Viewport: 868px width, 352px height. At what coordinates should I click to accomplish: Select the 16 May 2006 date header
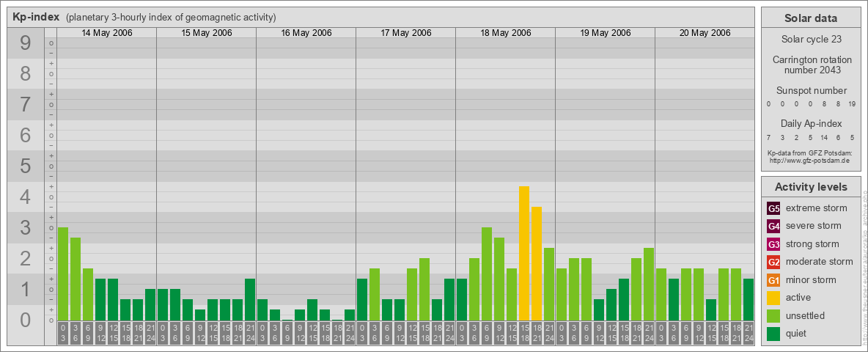(x=306, y=33)
